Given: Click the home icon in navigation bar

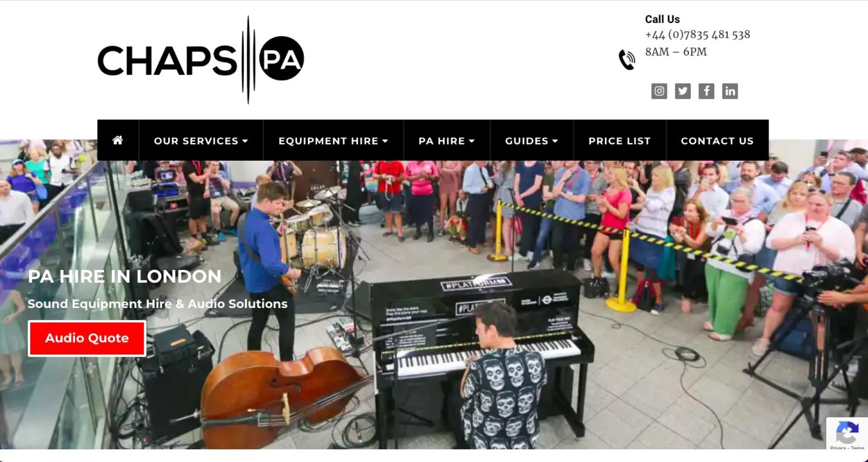Looking at the screenshot, I should [x=118, y=140].
